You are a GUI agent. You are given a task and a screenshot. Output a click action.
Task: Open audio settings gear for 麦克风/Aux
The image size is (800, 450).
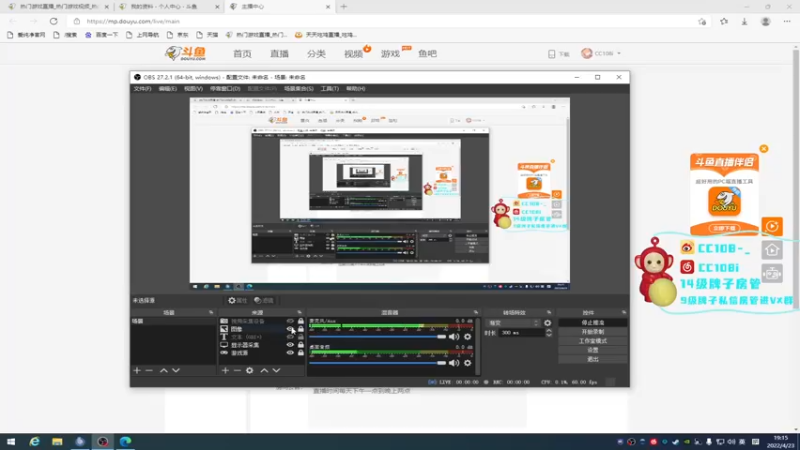pos(467,337)
